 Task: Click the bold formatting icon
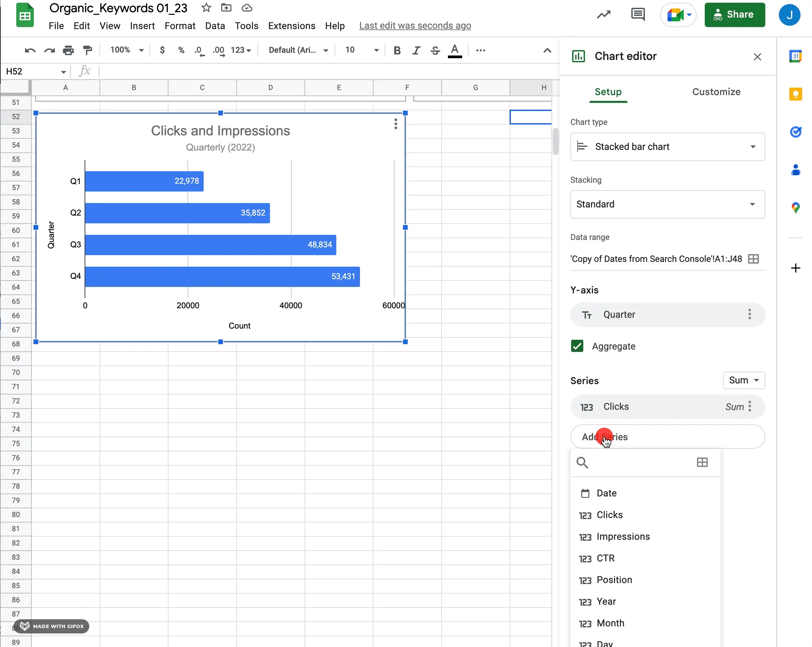(x=397, y=50)
